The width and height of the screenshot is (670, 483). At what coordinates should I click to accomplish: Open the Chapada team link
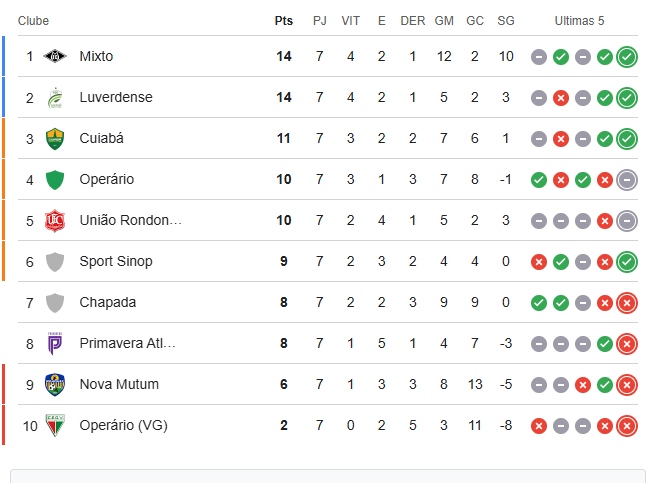pyautogui.click(x=107, y=302)
